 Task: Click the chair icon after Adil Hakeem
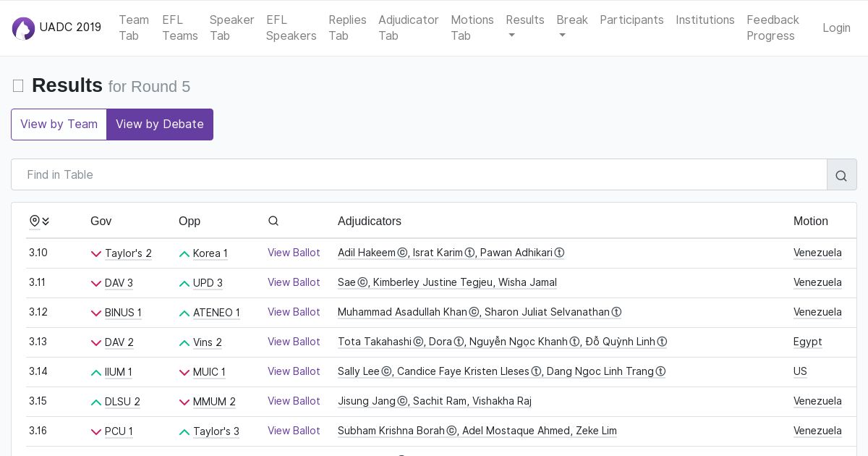(403, 253)
